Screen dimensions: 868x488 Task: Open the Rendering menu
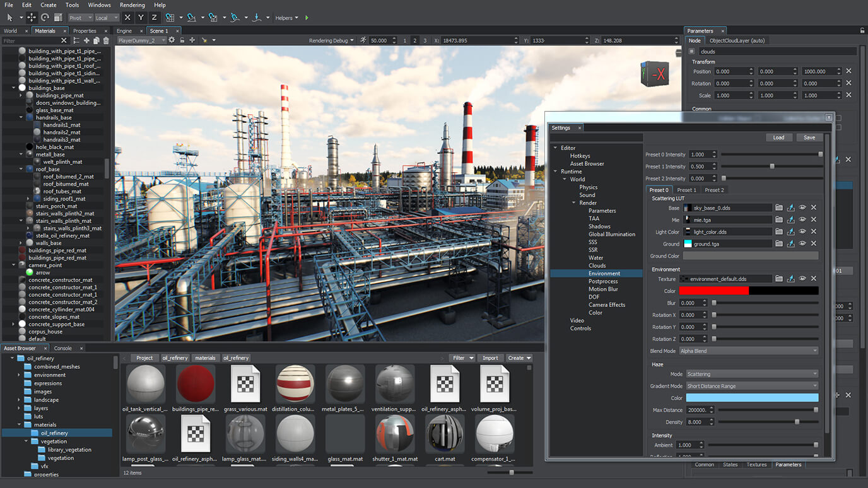point(132,5)
